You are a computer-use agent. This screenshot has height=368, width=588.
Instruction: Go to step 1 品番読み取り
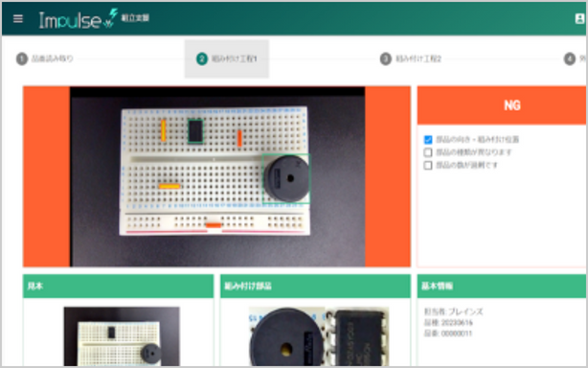pos(45,58)
